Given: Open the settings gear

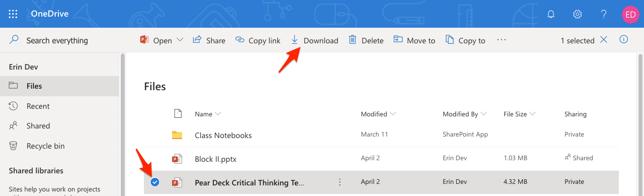Looking at the screenshot, I should tap(578, 14).
